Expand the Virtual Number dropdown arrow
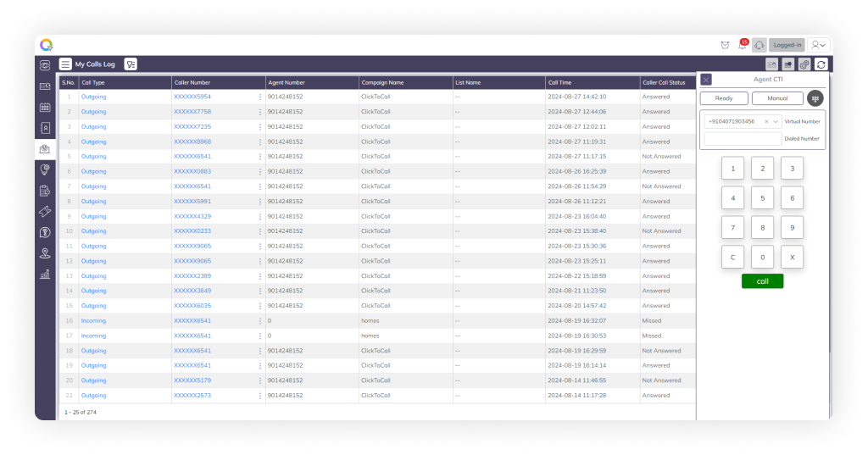Viewport: 868px width, 455px height. [776, 121]
